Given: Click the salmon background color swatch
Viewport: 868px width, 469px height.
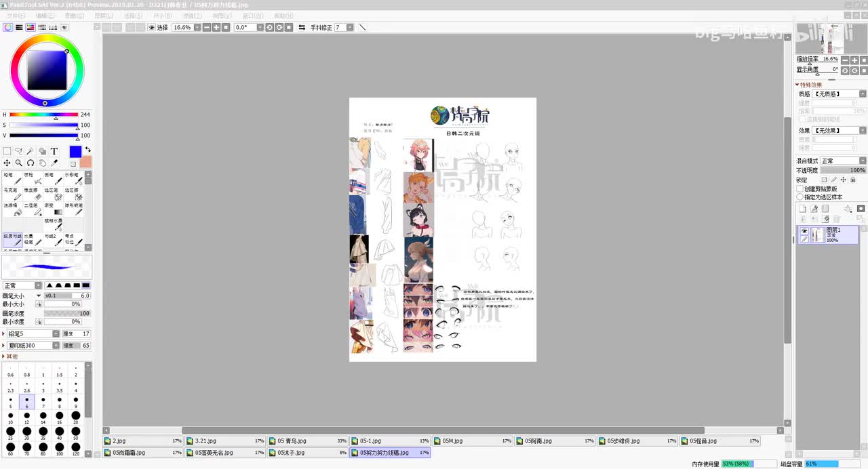Looking at the screenshot, I should click(x=85, y=163).
